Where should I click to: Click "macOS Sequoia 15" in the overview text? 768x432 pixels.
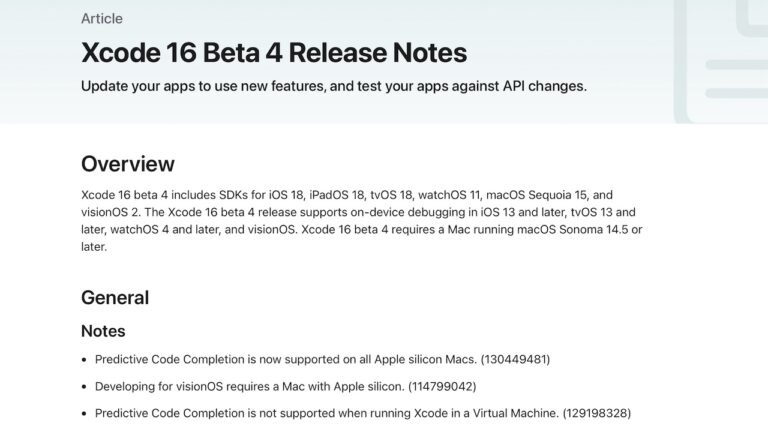(534, 195)
